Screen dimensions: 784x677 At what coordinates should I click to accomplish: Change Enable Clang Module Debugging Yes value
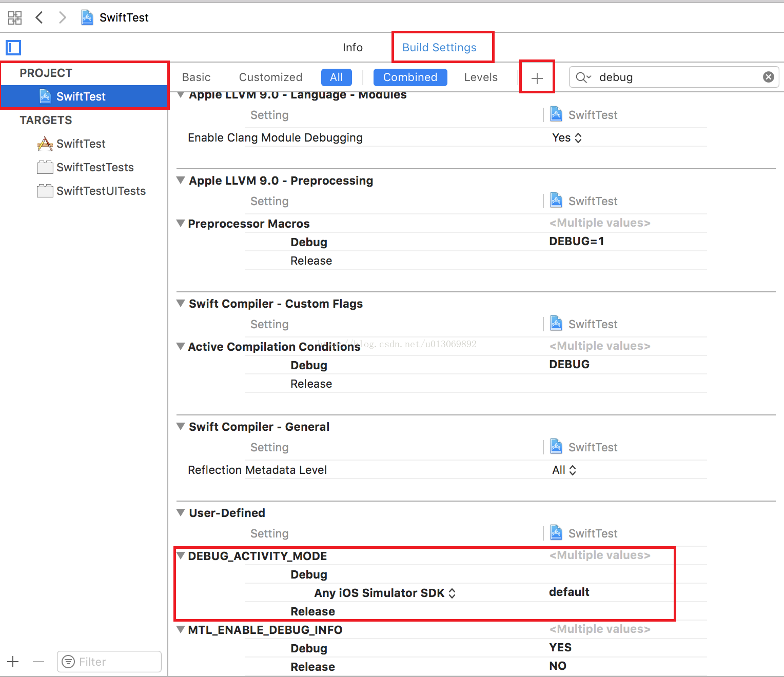pos(567,137)
